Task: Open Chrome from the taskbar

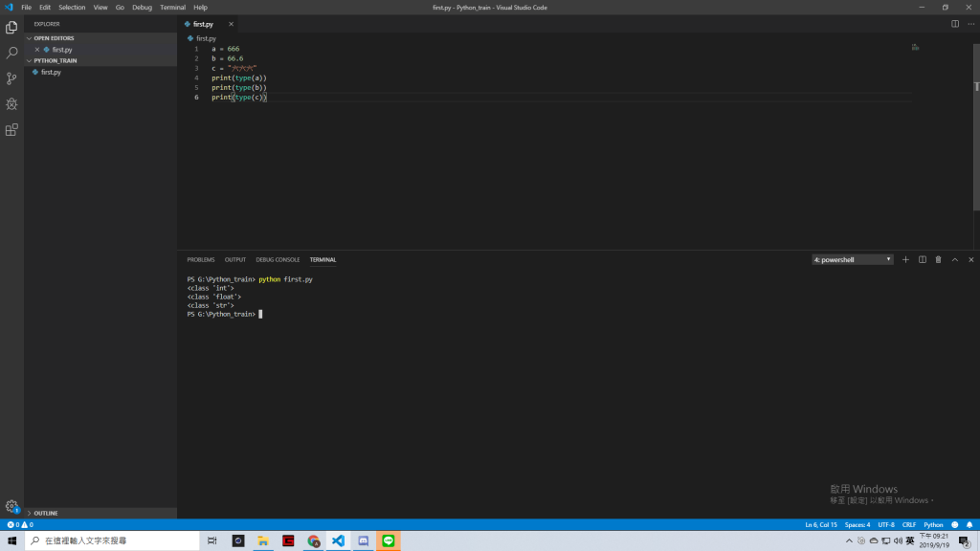Action: 313,541
